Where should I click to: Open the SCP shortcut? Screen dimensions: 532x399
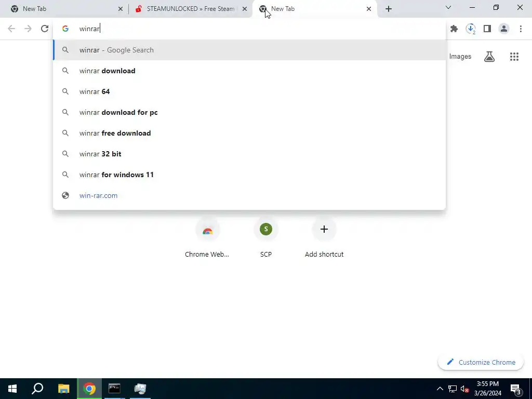(265, 237)
